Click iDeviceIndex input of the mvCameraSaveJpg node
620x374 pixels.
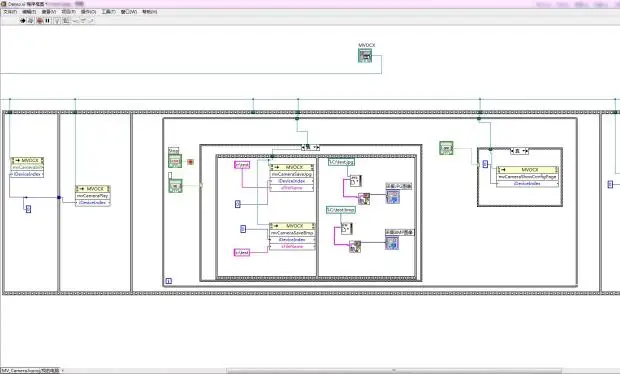(x=292, y=181)
